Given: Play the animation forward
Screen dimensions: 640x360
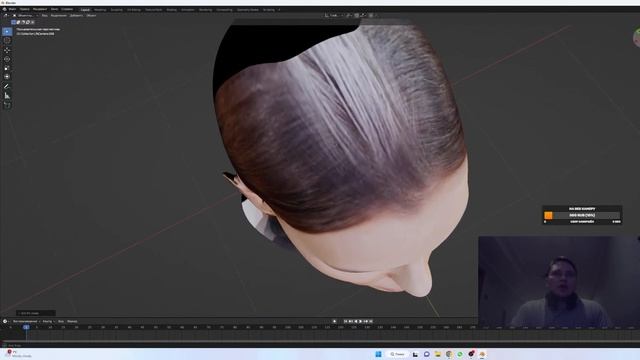Looking at the screenshot, I should [x=360, y=321].
